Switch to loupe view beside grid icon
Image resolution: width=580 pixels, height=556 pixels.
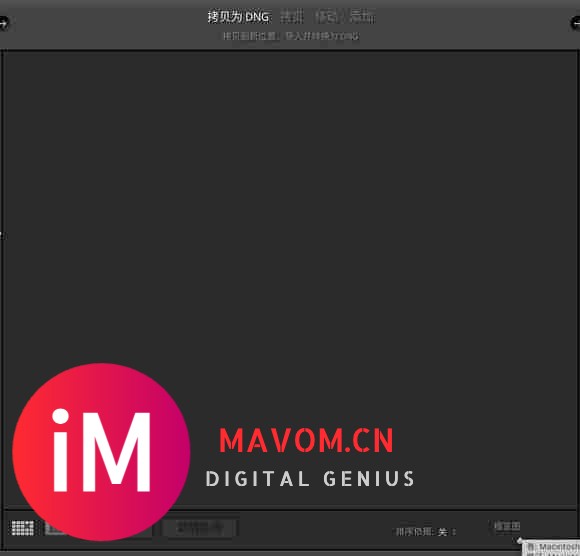55,528
